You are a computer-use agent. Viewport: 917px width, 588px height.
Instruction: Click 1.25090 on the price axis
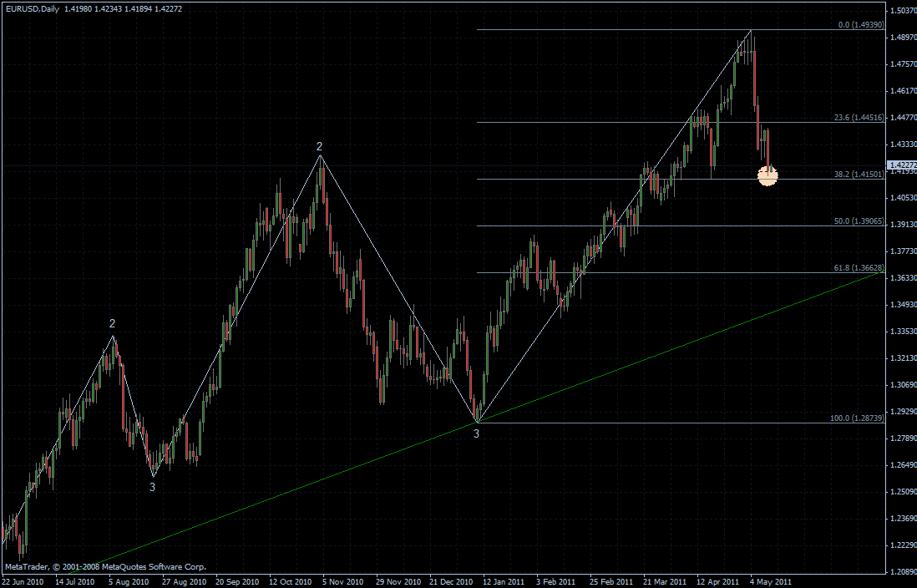click(904, 491)
